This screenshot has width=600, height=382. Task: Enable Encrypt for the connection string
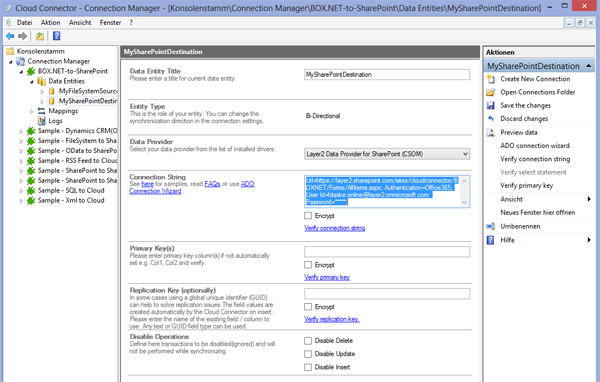click(308, 216)
